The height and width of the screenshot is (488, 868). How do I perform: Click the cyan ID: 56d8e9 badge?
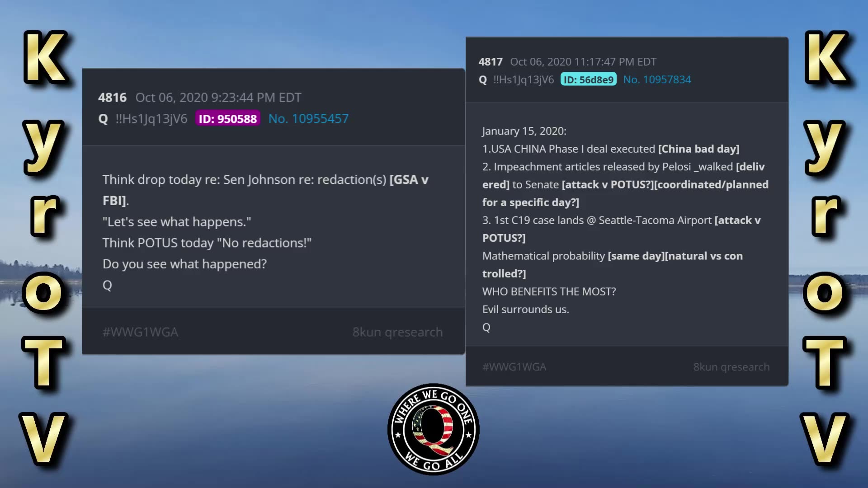click(x=588, y=80)
